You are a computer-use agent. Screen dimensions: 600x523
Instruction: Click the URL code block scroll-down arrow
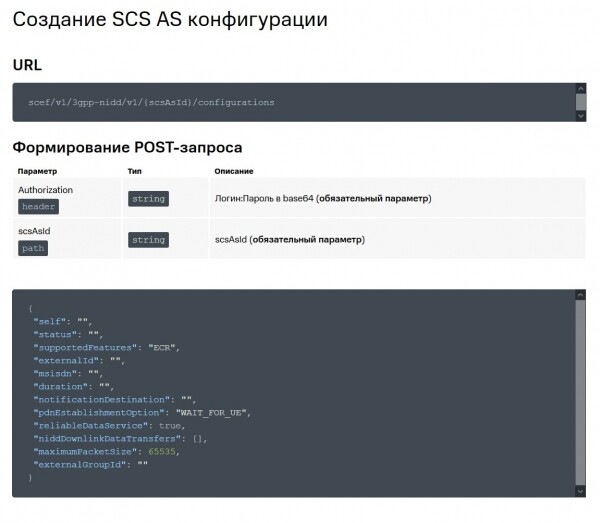[x=581, y=115]
